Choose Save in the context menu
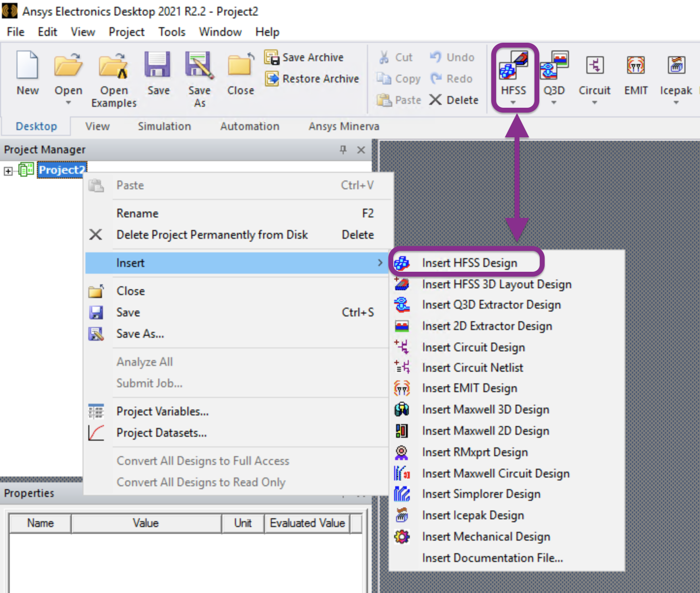 pyautogui.click(x=238, y=313)
